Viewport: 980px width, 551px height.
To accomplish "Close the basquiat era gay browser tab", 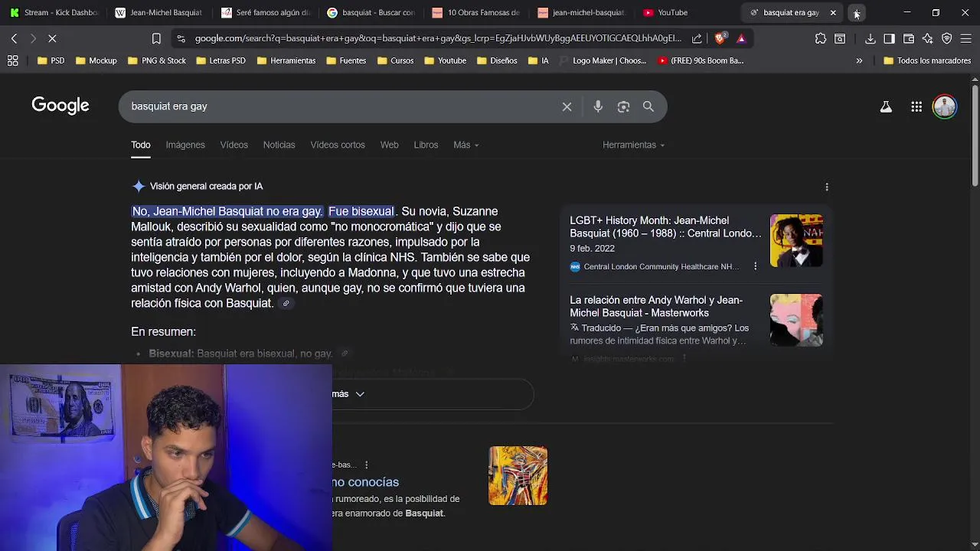I will (833, 13).
